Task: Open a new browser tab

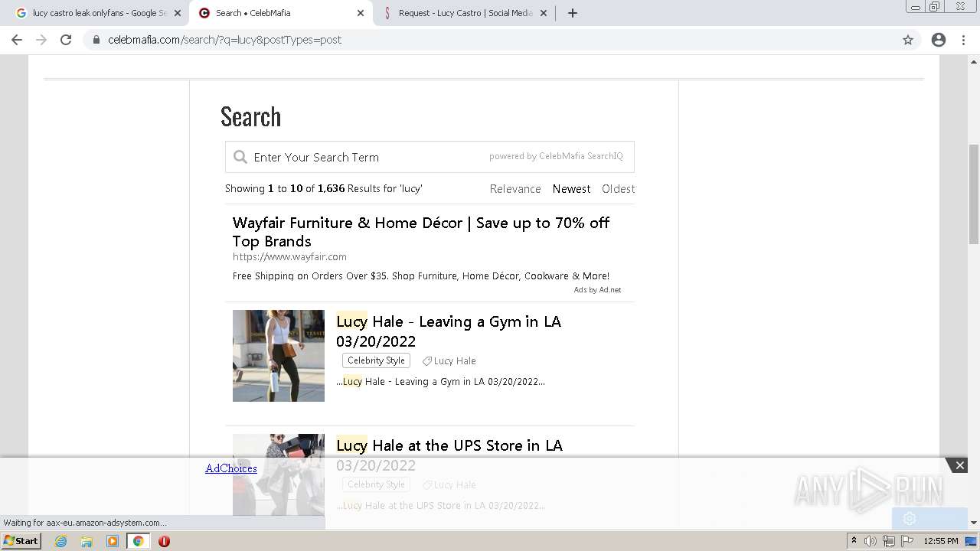Action: pos(573,13)
